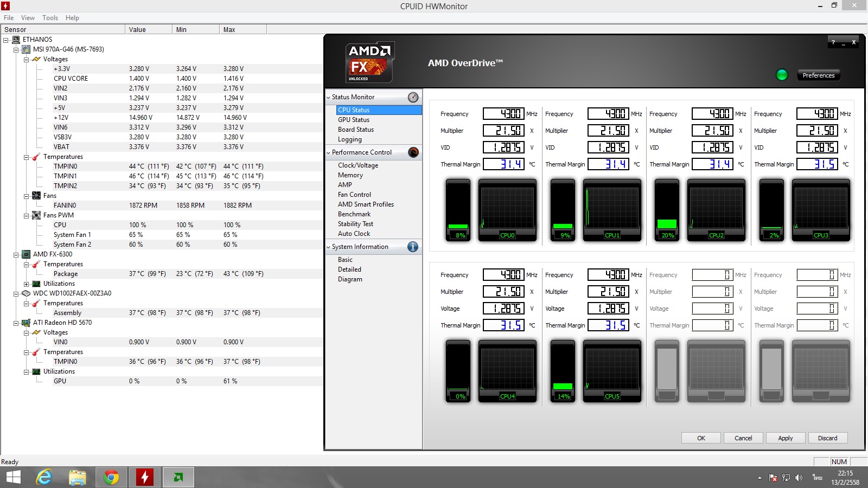
Task: Collapse the MSI 970A-G46 node
Action: click(x=16, y=49)
